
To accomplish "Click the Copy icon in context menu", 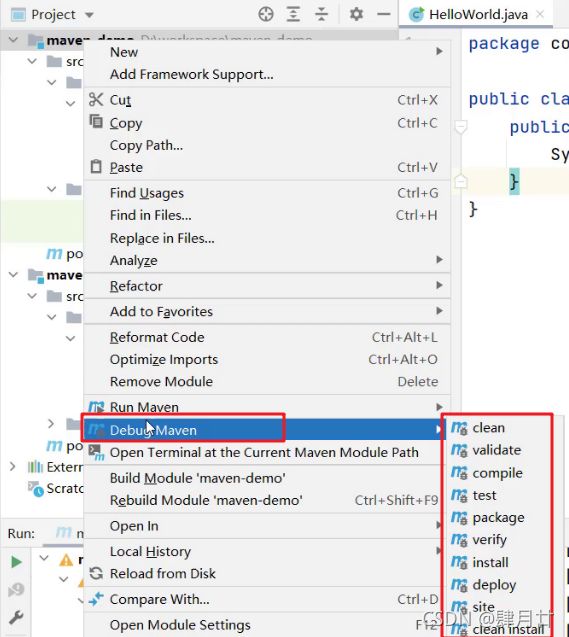I will (96, 121).
